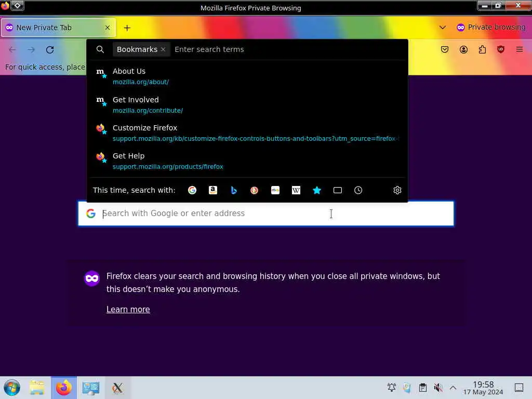Open Extensions puzzle icon
Screen dimensions: 532x399
(482, 49)
